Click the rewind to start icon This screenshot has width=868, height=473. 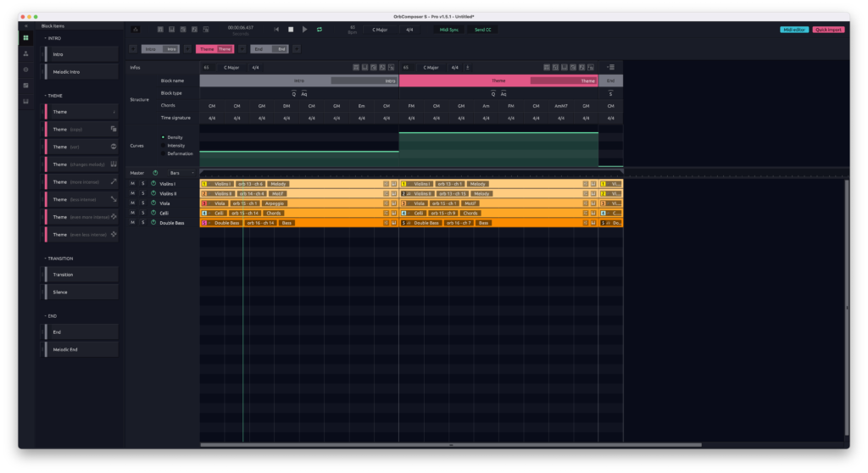tap(276, 30)
